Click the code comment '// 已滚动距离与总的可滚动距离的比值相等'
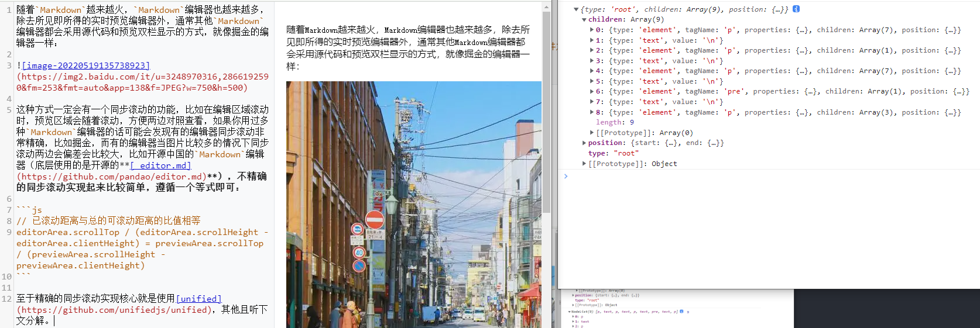Image resolution: width=980 pixels, height=328 pixels. 108,221
